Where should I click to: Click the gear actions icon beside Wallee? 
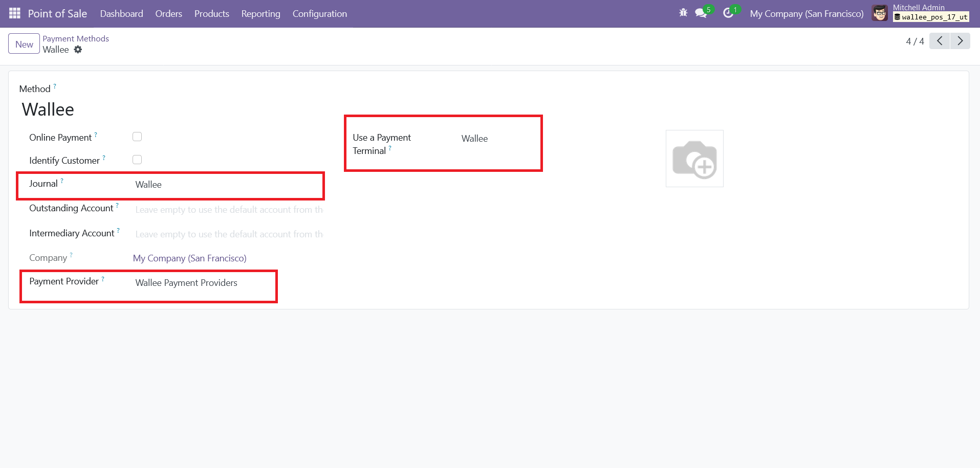(x=78, y=50)
